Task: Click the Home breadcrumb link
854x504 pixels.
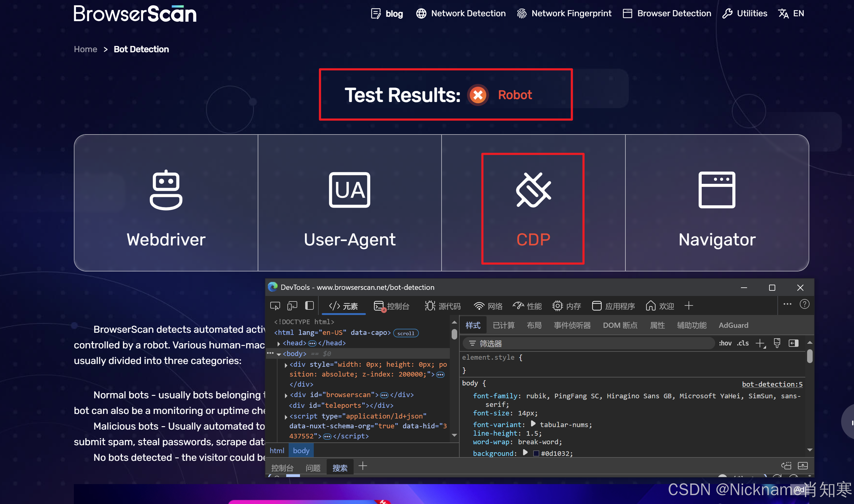Action: 85,49
